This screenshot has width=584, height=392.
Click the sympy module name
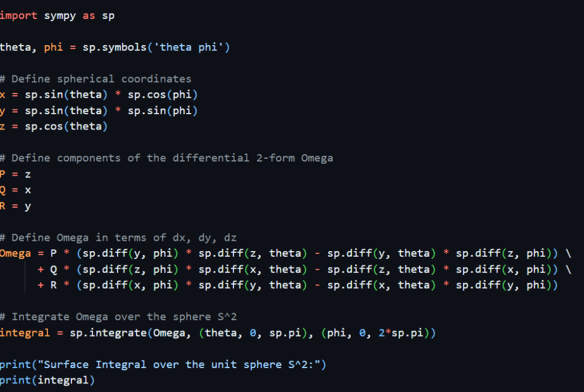pos(60,15)
